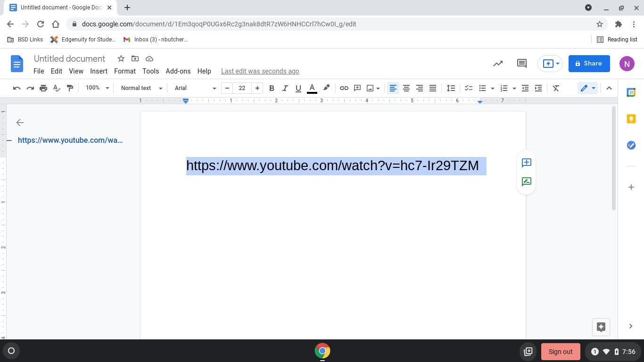Open the Tools menu
This screenshot has width=644, height=362.
click(x=150, y=71)
